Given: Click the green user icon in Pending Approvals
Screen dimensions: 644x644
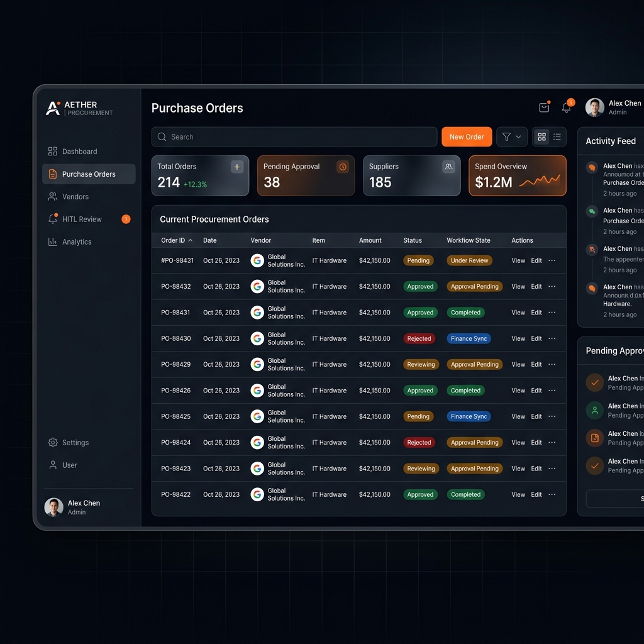Looking at the screenshot, I should point(594,410).
